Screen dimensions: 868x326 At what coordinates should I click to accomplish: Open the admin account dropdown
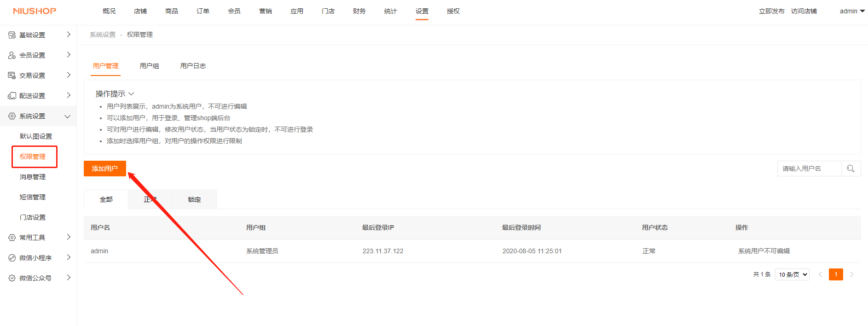pyautogui.click(x=852, y=11)
